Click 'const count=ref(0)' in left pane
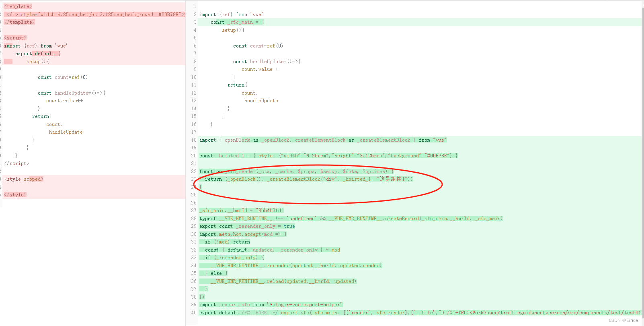The image size is (644, 326). 63,77
